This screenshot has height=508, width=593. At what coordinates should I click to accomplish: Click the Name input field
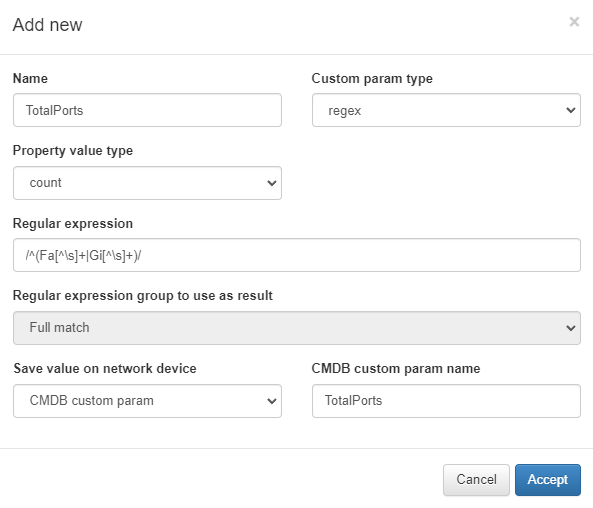(x=147, y=110)
